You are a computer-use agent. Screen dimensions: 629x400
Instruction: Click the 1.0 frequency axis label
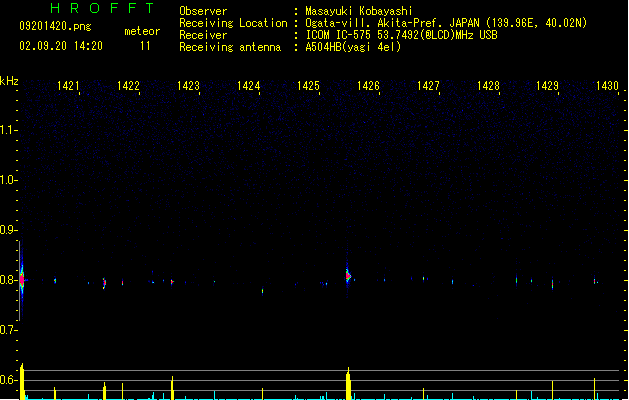click(x=8, y=180)
